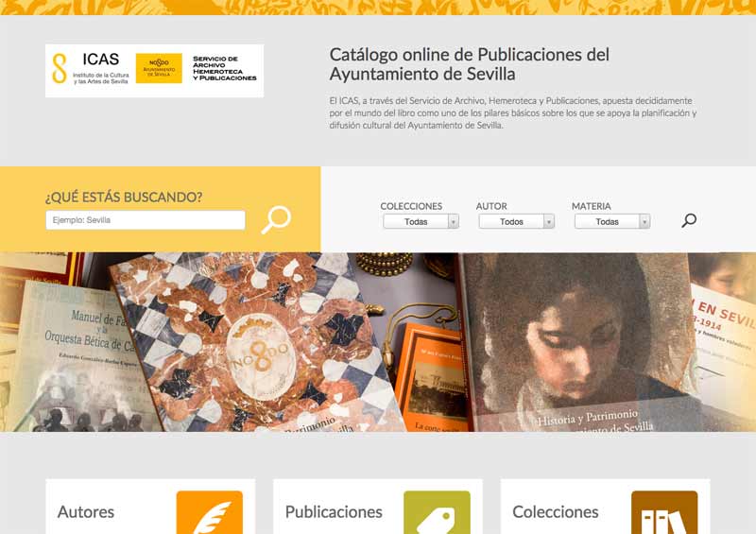Open the Colecciones section link

point(556,512)
